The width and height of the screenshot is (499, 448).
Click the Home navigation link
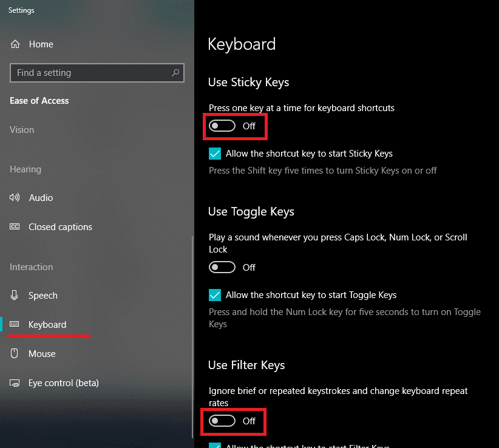point(41,44)
